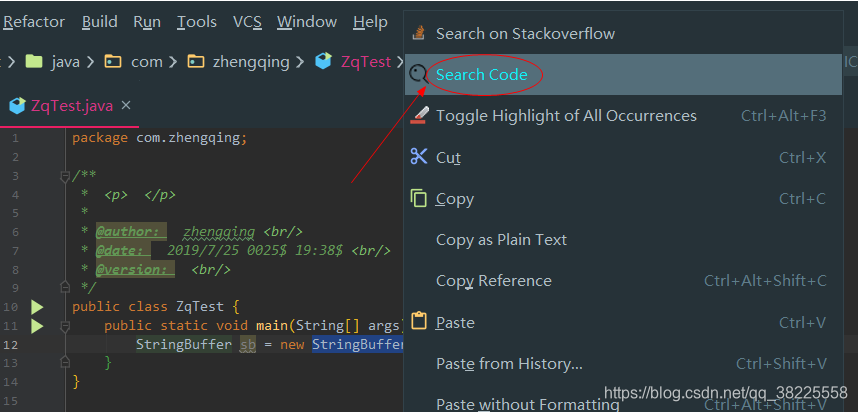Run main method via line 11 gutter arrow
The image size is (858, 412).
pyautogui.click(x=37, y=327)
